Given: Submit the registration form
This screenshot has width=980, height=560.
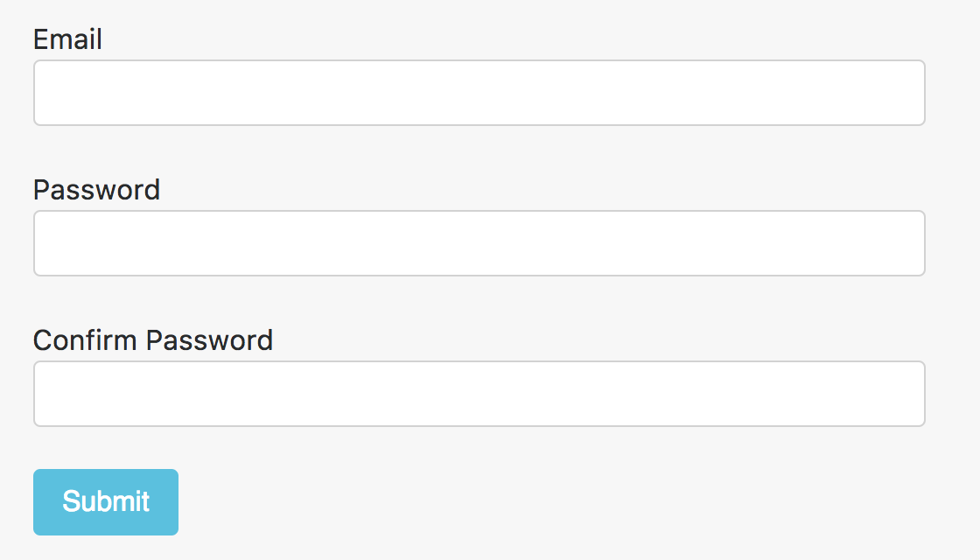Looking at the screenshot, I should 106,502.
